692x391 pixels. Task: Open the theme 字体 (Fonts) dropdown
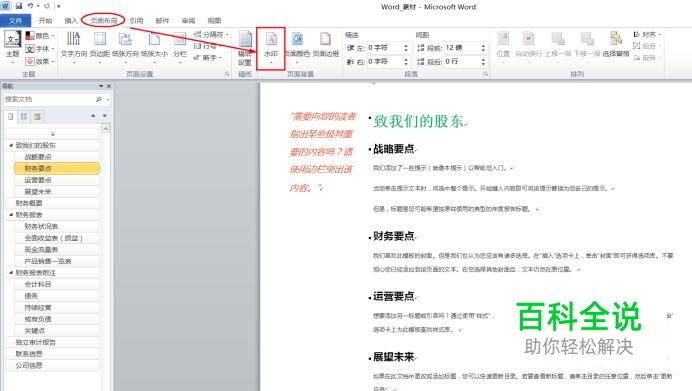click(40, 49)
